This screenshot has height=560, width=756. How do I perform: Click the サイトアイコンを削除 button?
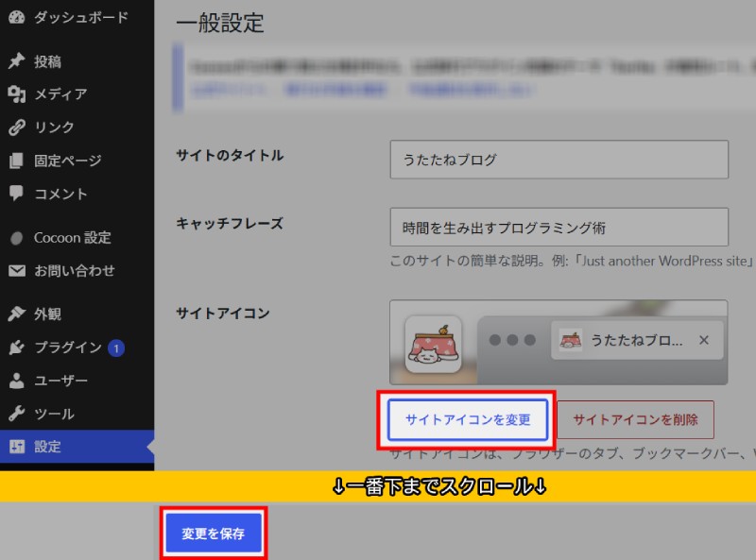[635, 419]
